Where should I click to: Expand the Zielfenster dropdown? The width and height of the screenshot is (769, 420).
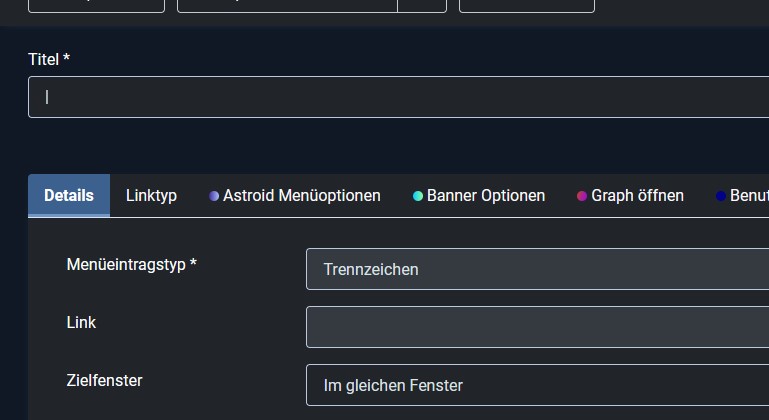tap(538, 385)
